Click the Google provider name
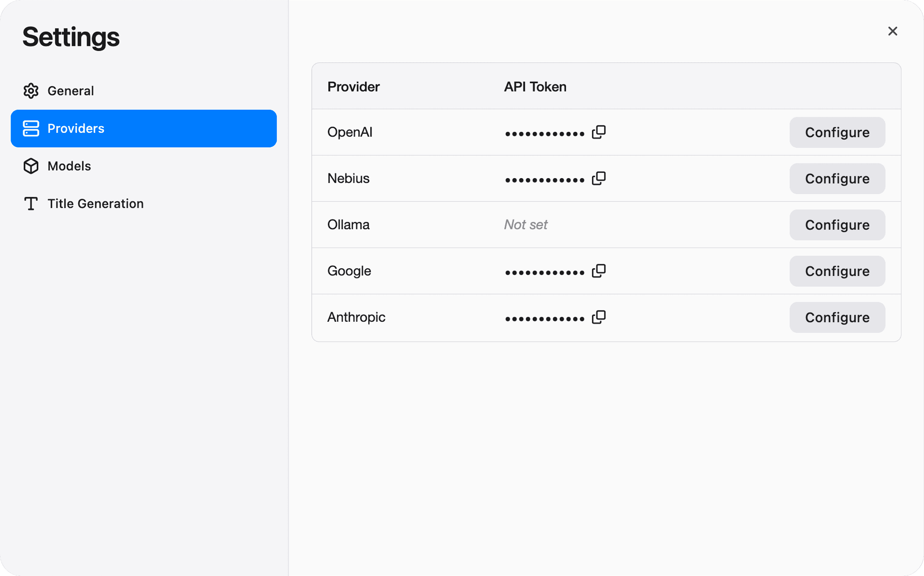924x576 pixels. point(349,271)
